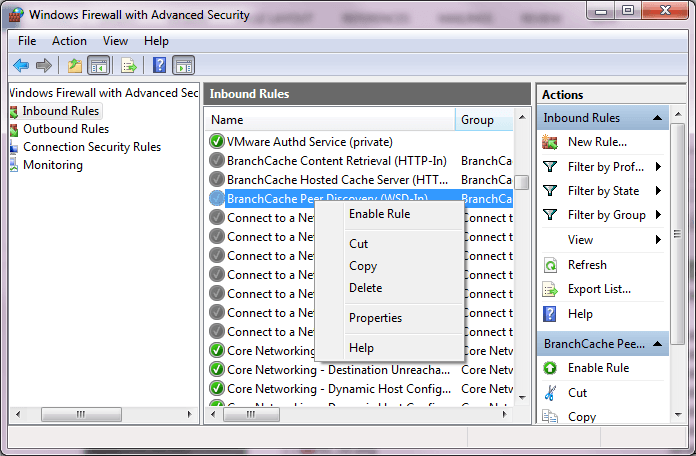The image size is (696, 456).
Task: Select Inbound Rules in the console tree
Action: 61,111
